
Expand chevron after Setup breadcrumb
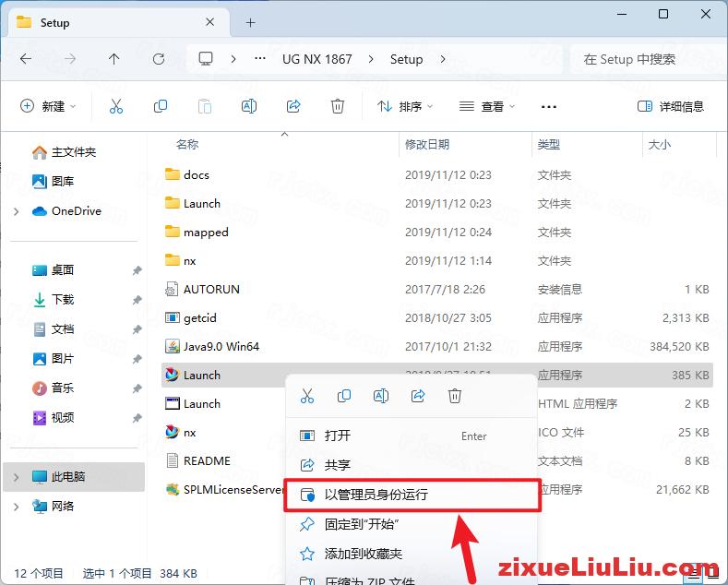click(443, 59)
